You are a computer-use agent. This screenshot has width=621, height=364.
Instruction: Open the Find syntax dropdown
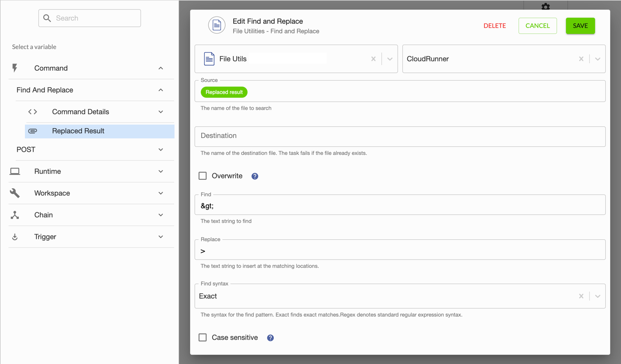[597, 296]
